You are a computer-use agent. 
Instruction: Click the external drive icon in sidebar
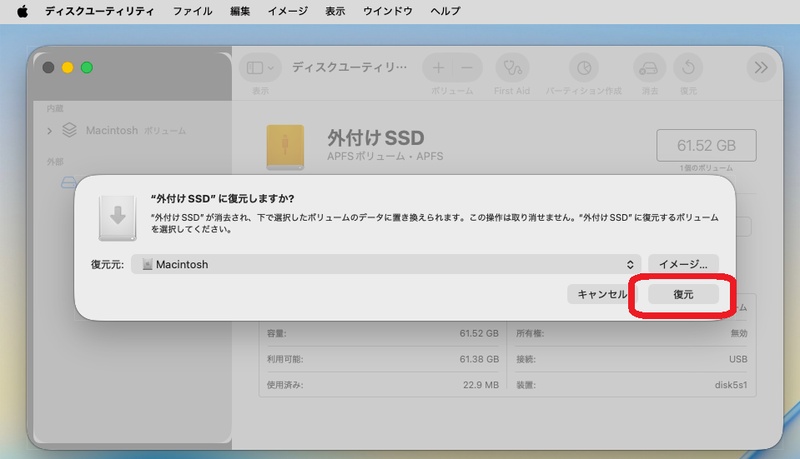[68, 182]
